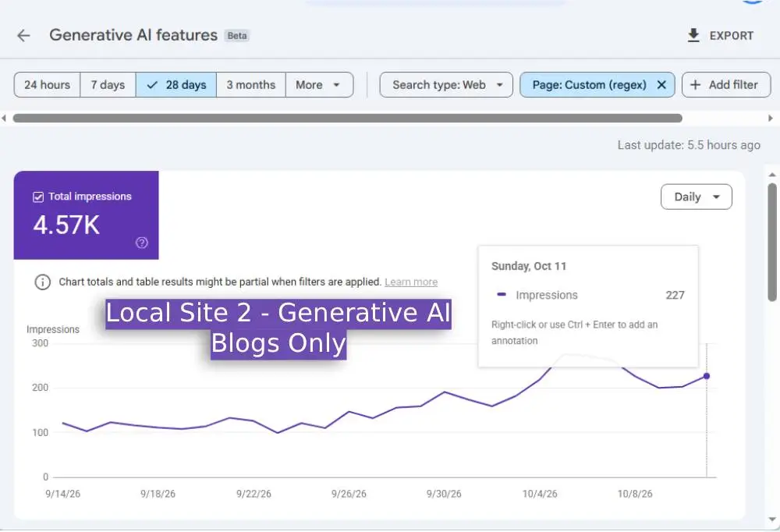
Task: Go back using the left arrow
Action: click(23, 35)
